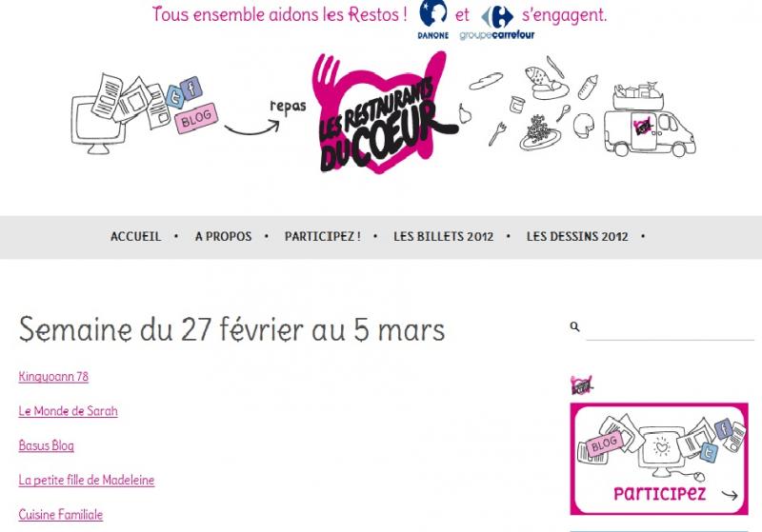
Task: Follow La petite fille de Madeleine link
Action: click(x=87, y=480)
